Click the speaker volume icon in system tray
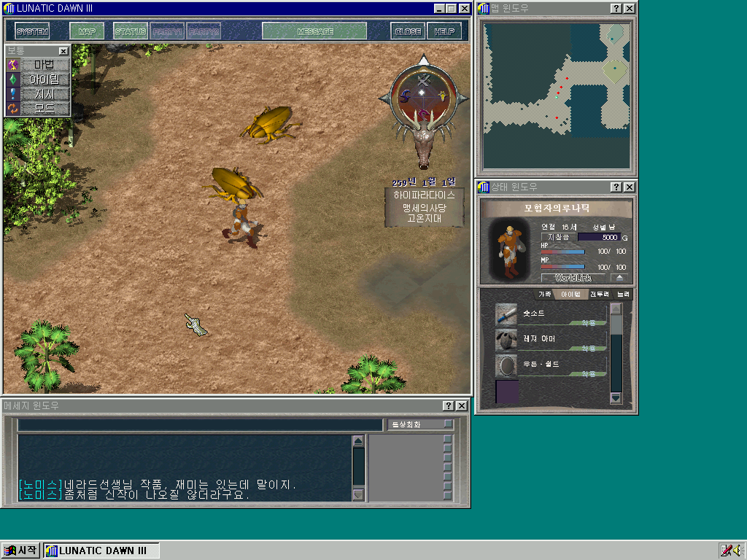 coord(738,551)
